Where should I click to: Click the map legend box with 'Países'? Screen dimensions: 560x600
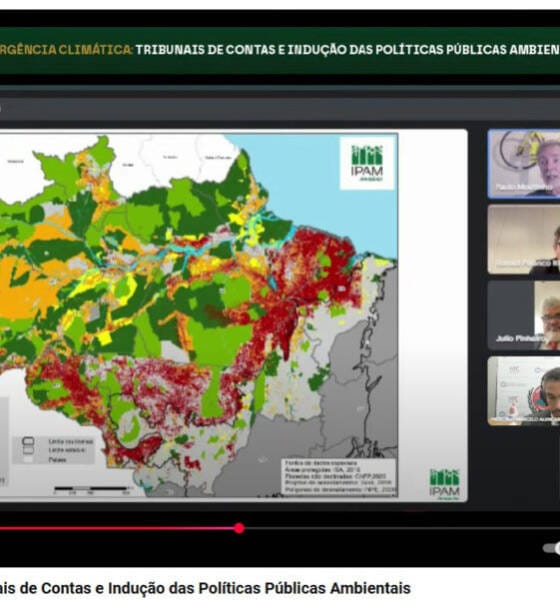click(x=53, y=450)
